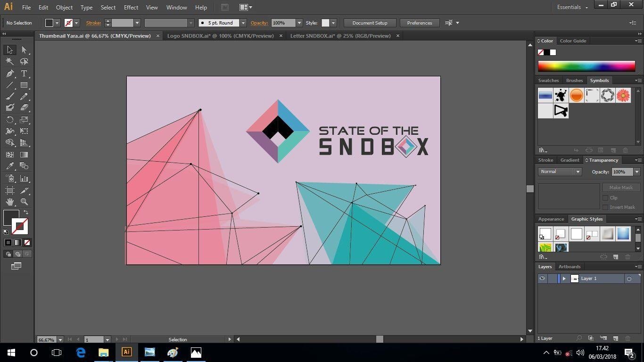Click the orange Stroke link
The image size is (644, 362).
click(x=93, y=23)
